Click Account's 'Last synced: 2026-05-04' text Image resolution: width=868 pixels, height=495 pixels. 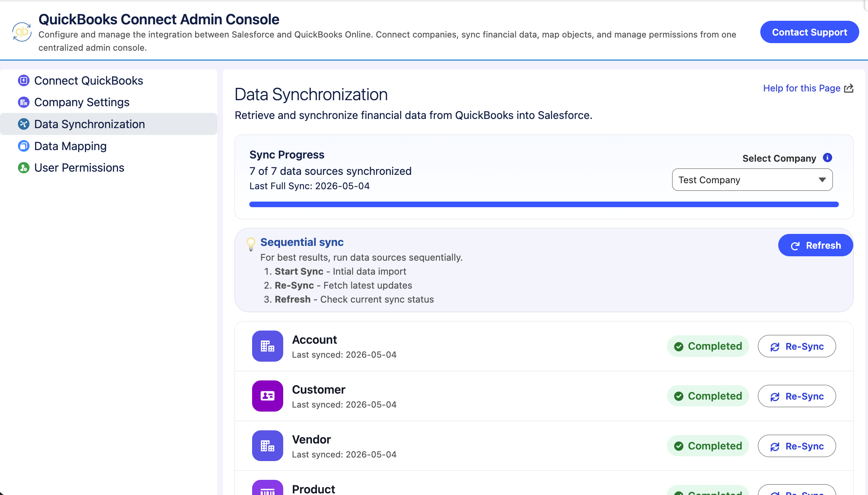[344, 354]
